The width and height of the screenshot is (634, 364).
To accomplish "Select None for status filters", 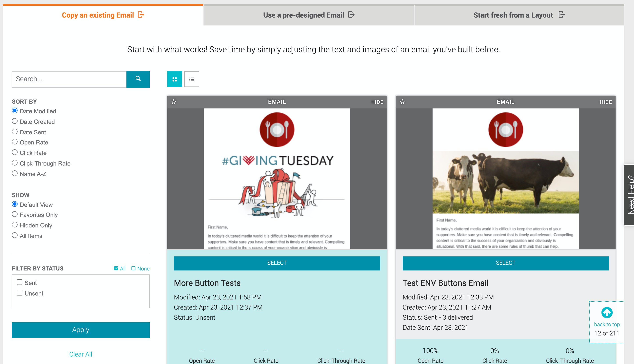I will click(140, 268).
